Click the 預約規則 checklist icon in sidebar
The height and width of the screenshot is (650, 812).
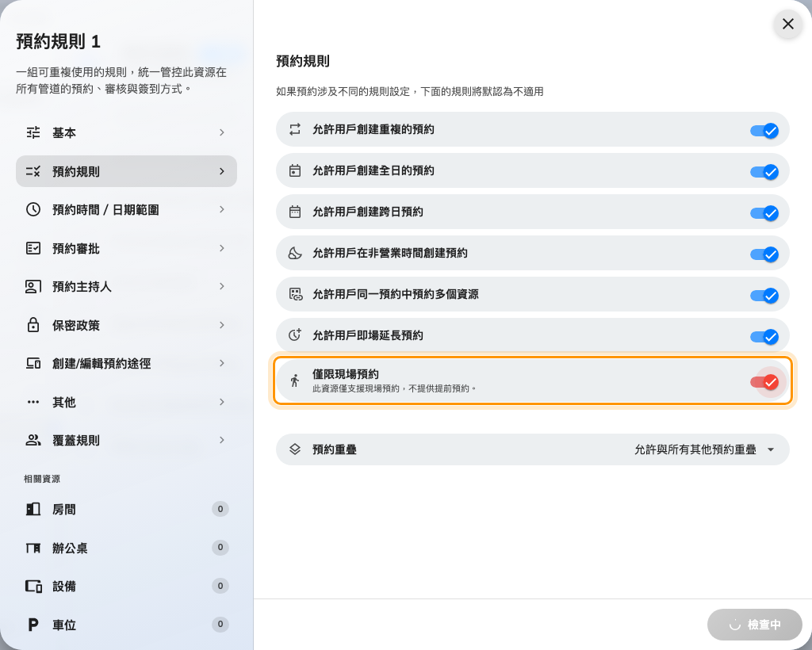pos(33,171)
